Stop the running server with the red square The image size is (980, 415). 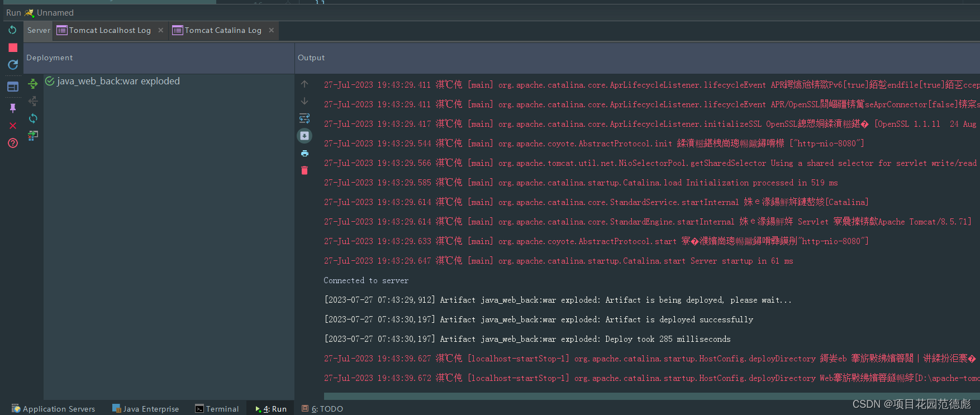(x=13, y=48)
